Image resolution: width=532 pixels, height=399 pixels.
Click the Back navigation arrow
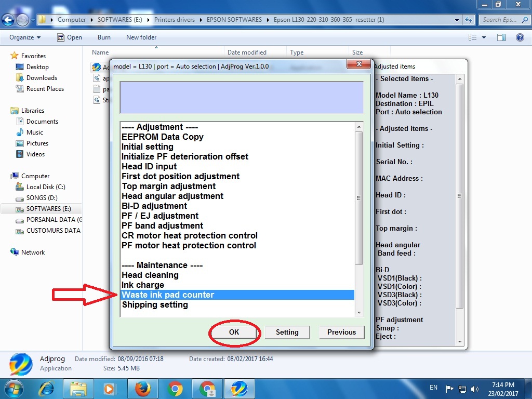click(x=8, y=20)
